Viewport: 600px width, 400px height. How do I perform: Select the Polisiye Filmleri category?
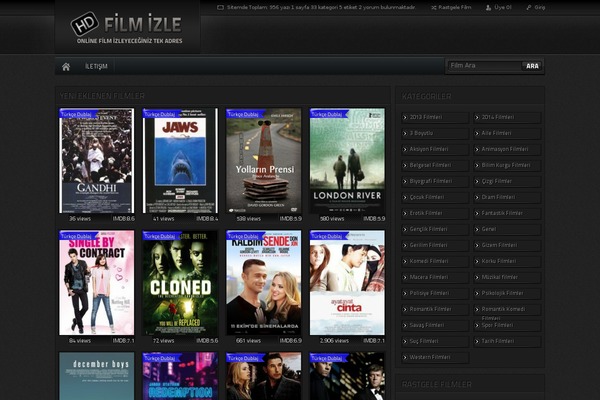pos(435,293)
